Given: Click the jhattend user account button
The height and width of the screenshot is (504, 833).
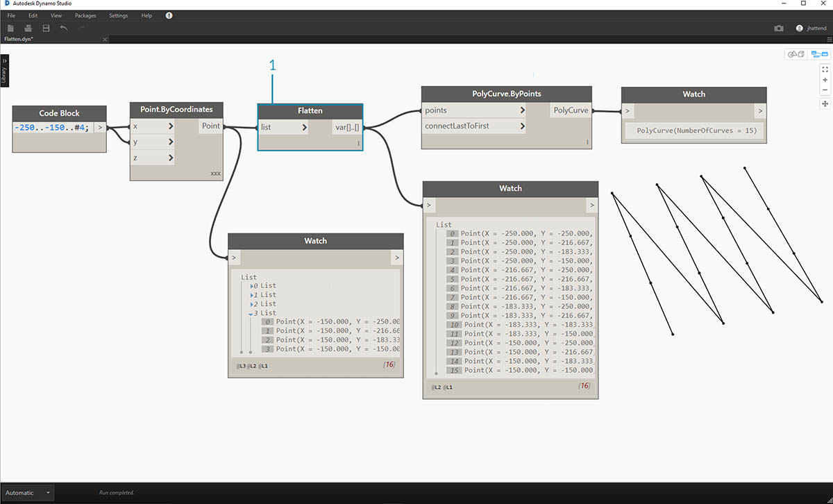Looking at the screenshot, I should 812,28.
